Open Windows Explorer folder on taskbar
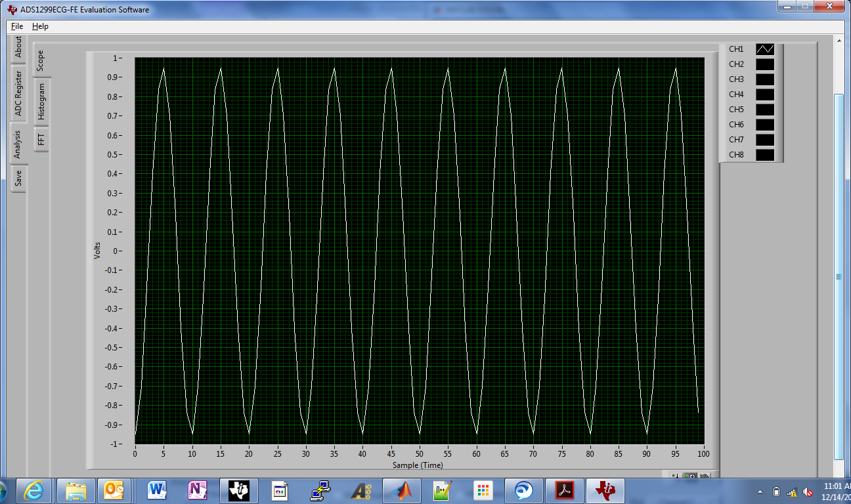 click(x=76, y=490)
